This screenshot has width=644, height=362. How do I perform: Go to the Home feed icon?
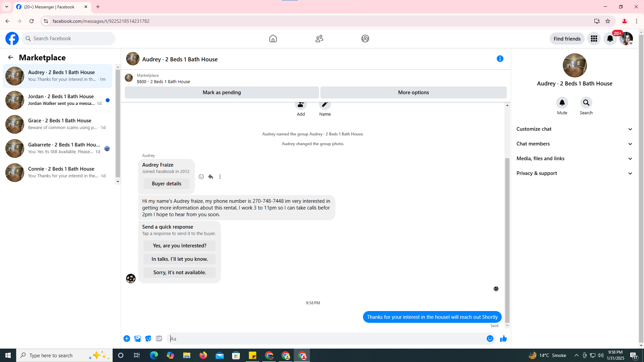(273, 39)
